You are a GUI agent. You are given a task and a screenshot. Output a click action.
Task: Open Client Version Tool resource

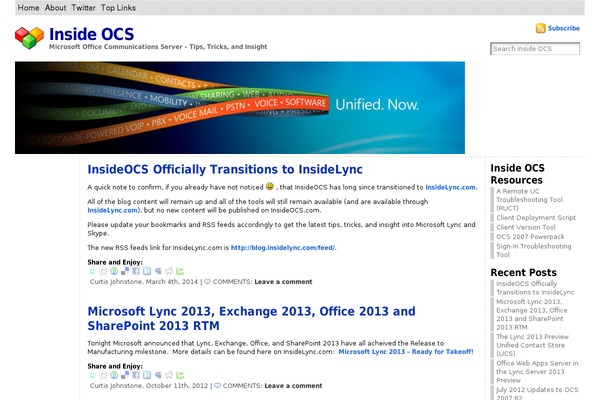point(526,227)
